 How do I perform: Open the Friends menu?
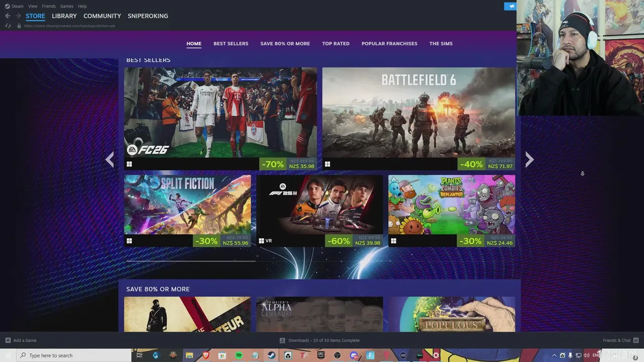pyautogui.click(x=49, y=6)
